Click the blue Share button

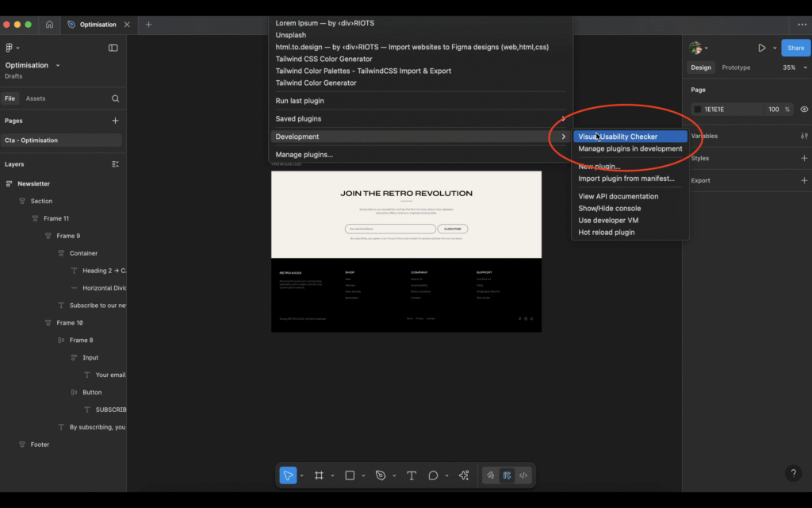pyautogui.click(x=795, y=48)
